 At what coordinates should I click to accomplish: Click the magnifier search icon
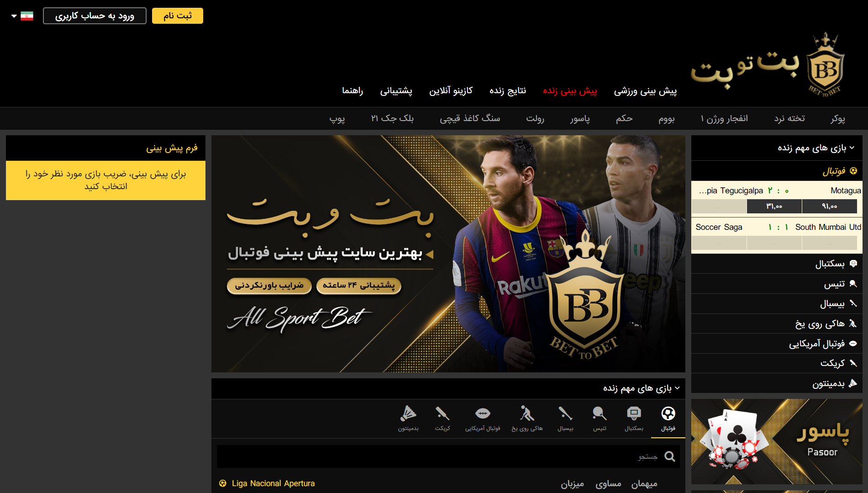[x=670, y=456]
